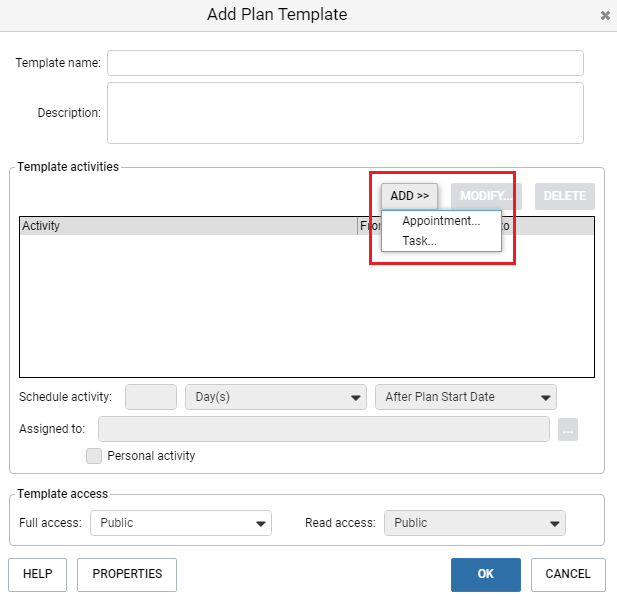
Task: Click the Description text area
Action: coord(345,113)
